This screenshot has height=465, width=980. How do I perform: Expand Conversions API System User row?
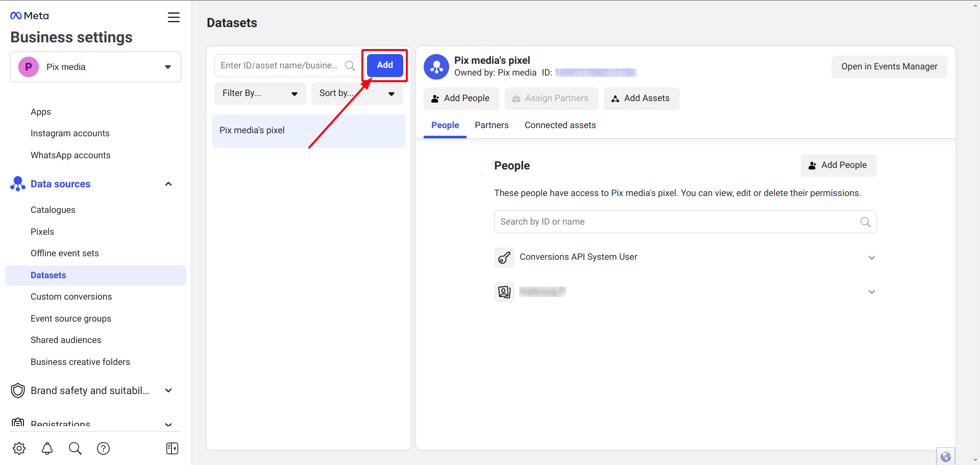point(872,257)
